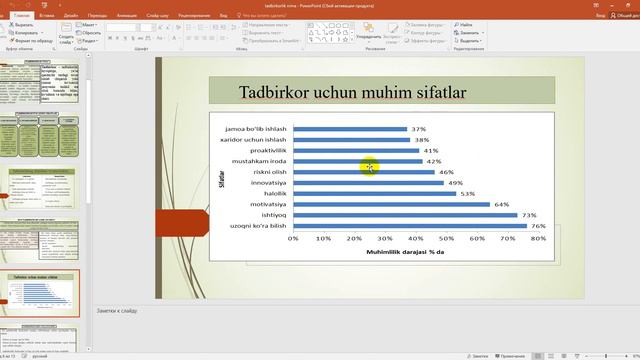Select the four green columns slide thumbnail

[39, 134]
